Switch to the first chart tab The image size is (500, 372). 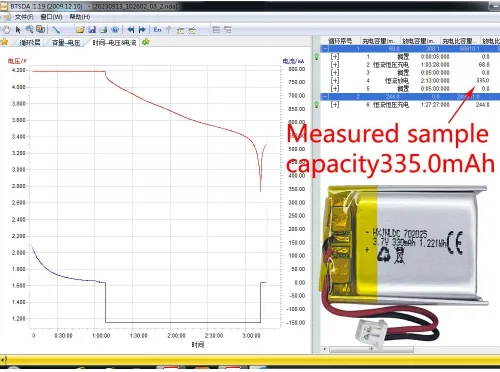coord(30,42)
